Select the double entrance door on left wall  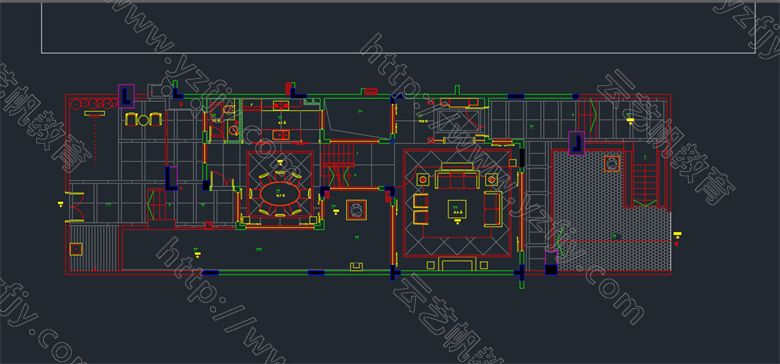[76, 206]
